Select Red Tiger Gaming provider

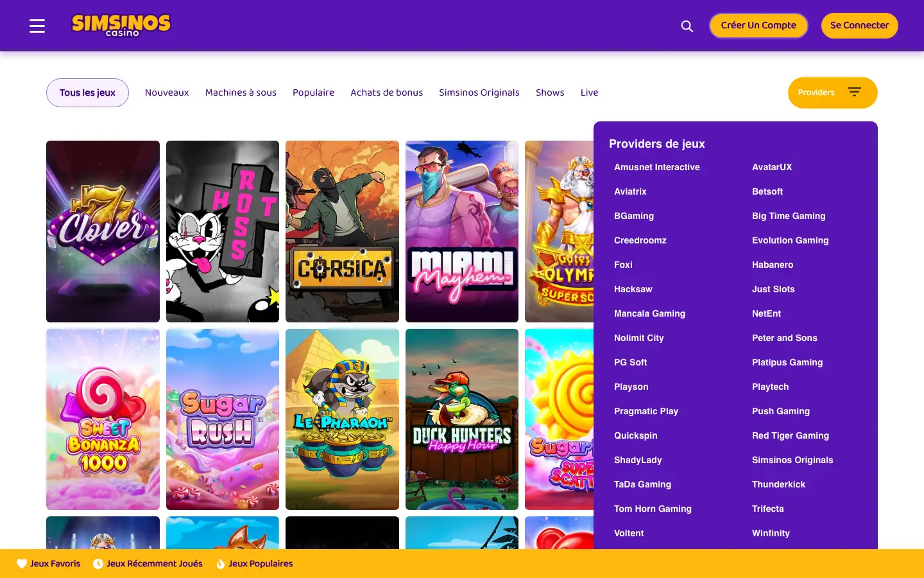tap(791, 435)
